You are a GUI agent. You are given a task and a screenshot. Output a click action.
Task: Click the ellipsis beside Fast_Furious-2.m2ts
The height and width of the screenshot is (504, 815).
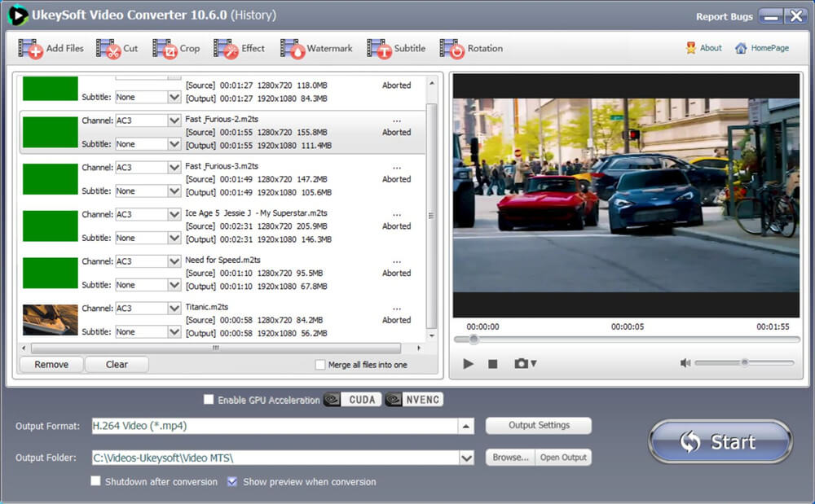point(397,121)
